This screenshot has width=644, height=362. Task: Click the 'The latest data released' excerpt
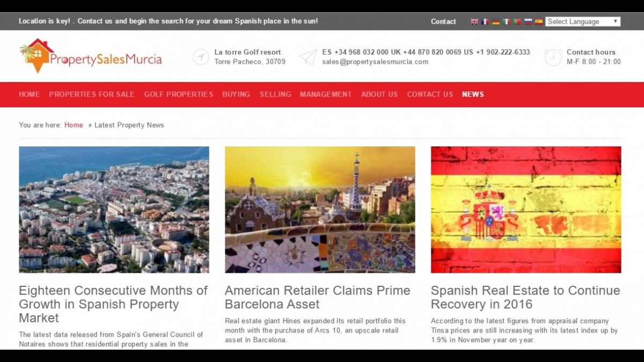pos(111,339)
